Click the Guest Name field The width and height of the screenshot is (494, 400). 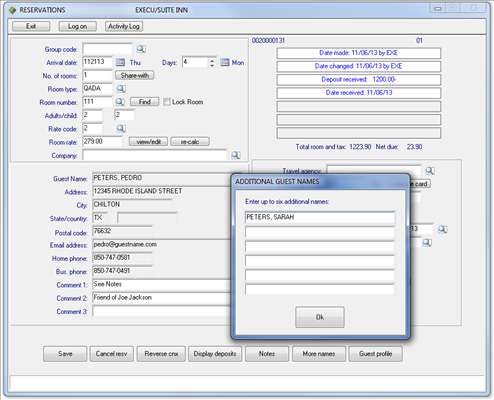(162, 178)
